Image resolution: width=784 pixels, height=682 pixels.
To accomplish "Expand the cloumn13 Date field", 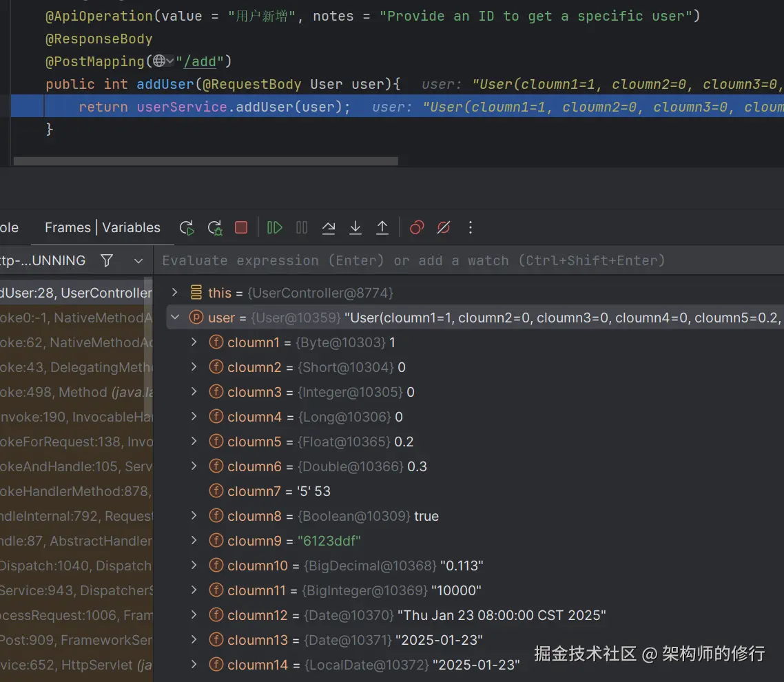I will tap(194, 639).
